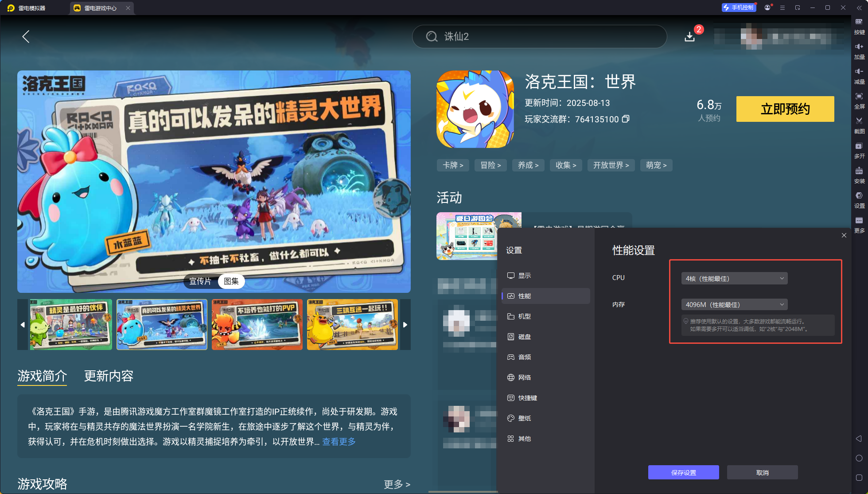This screenshot has width=868, height=494.
Task: Click the 取消 cancel button
Action: [762, 472]
